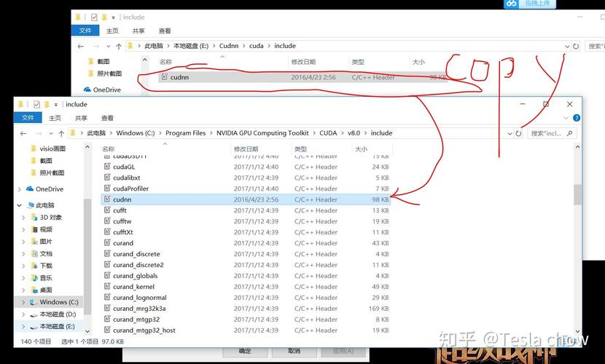Expand the 本地磁盘 (D:) drive node
This screenshot has height=364, width=605.
23,314
